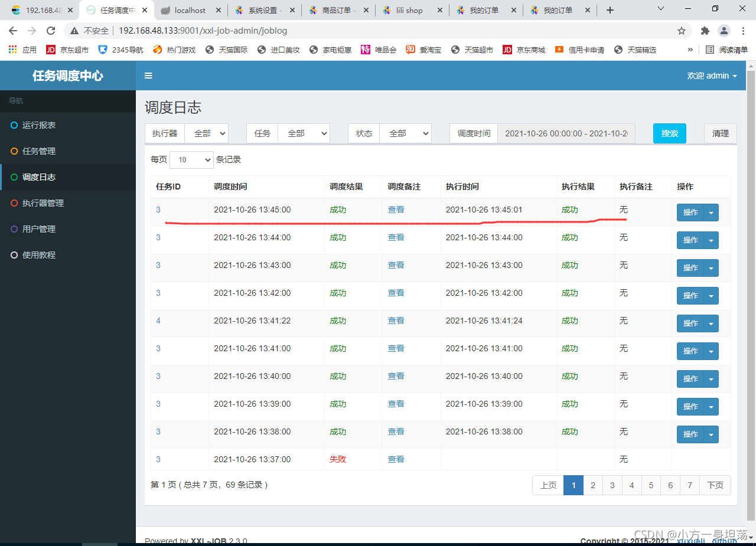Click the 清理 clear logs button
756x546 pixels.
pyautogui.click(x=721, y=133)
